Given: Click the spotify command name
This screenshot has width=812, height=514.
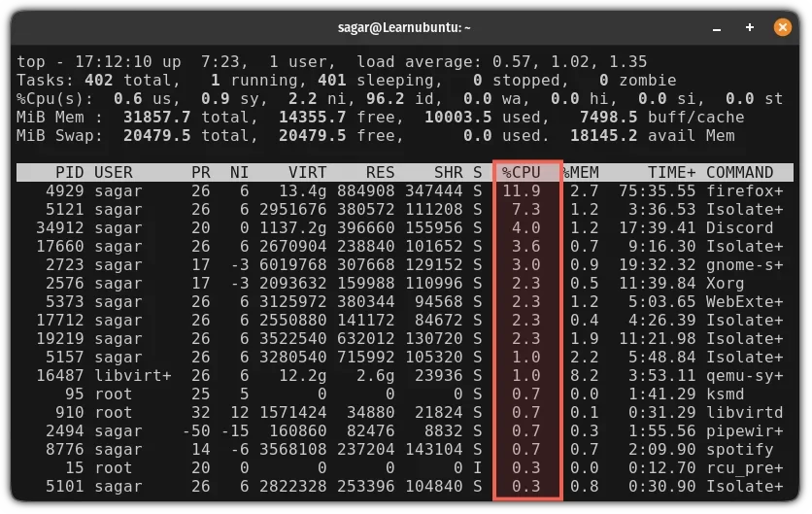Looking at the screenshot, I should pos(739,450).
